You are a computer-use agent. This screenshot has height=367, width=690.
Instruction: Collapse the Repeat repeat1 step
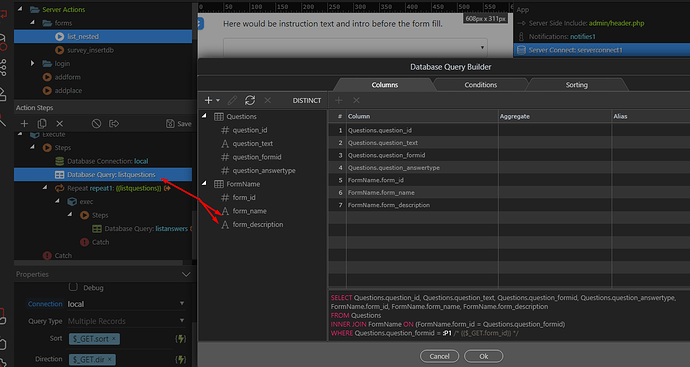pyautogui.click(x=45, y=187)
